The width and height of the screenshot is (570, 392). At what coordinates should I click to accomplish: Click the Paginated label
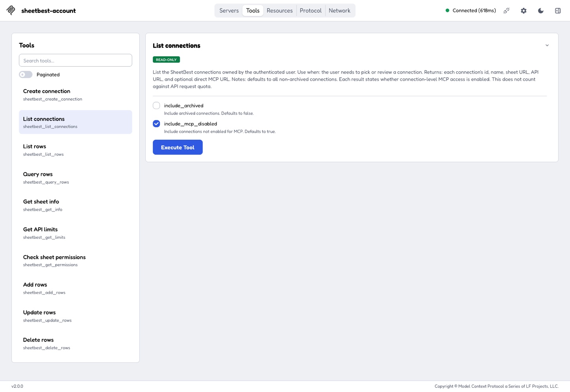(48, 75)
